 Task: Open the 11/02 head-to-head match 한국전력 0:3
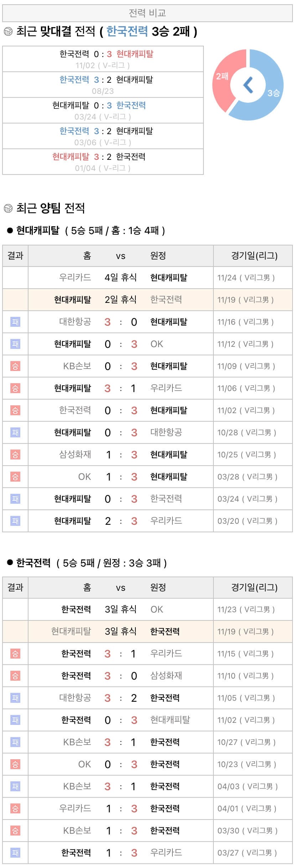tap(103, 59)
